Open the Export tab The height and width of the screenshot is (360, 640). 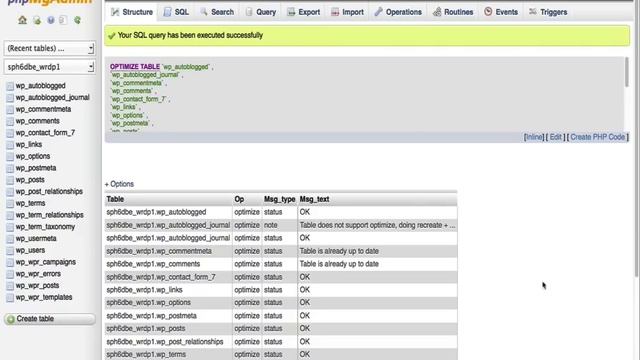tap(303, 12)
